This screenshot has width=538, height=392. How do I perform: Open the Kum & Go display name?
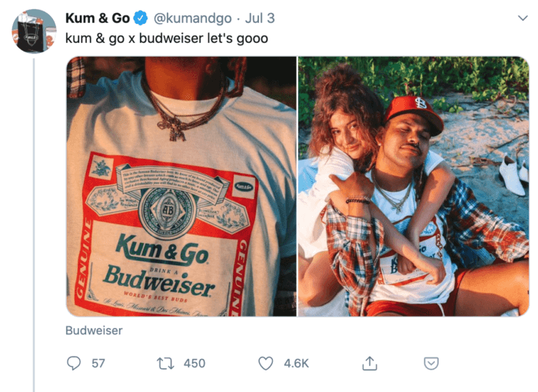click(x=98, y=18)
